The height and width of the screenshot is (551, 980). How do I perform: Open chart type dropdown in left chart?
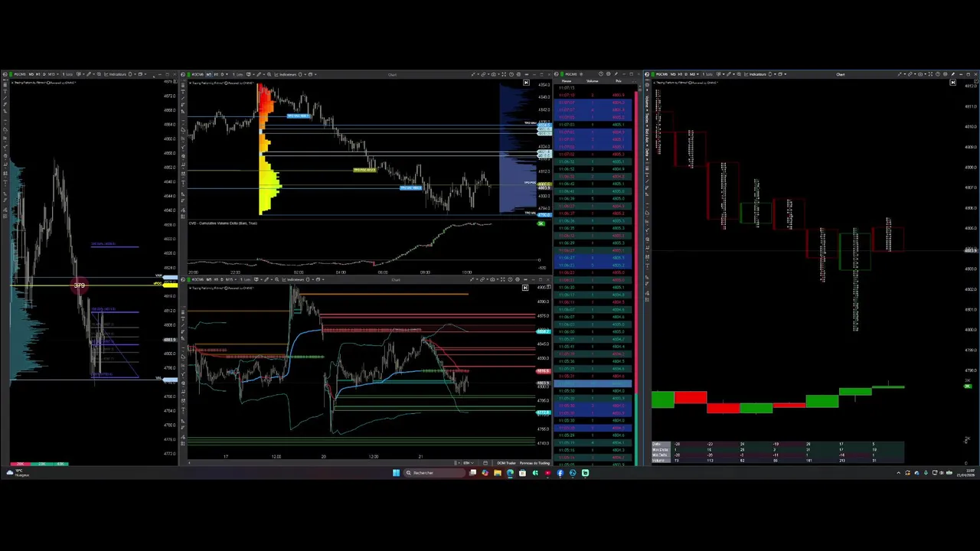[x=79, y=74]
